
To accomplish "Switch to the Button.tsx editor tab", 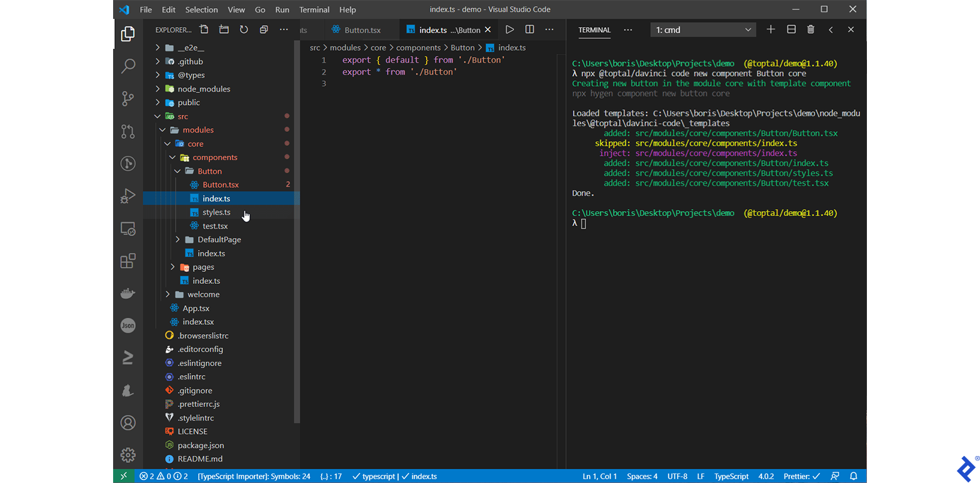I will click(x=362, y=30).
